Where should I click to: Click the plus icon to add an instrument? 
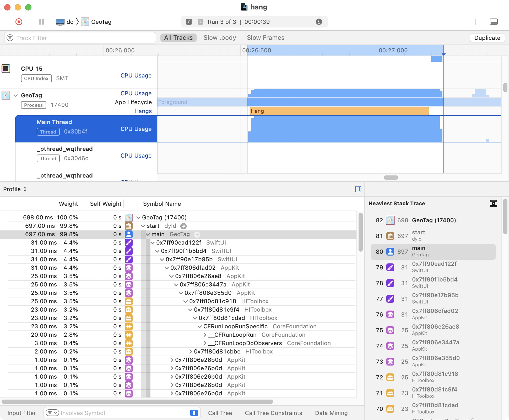coord(475,22)
